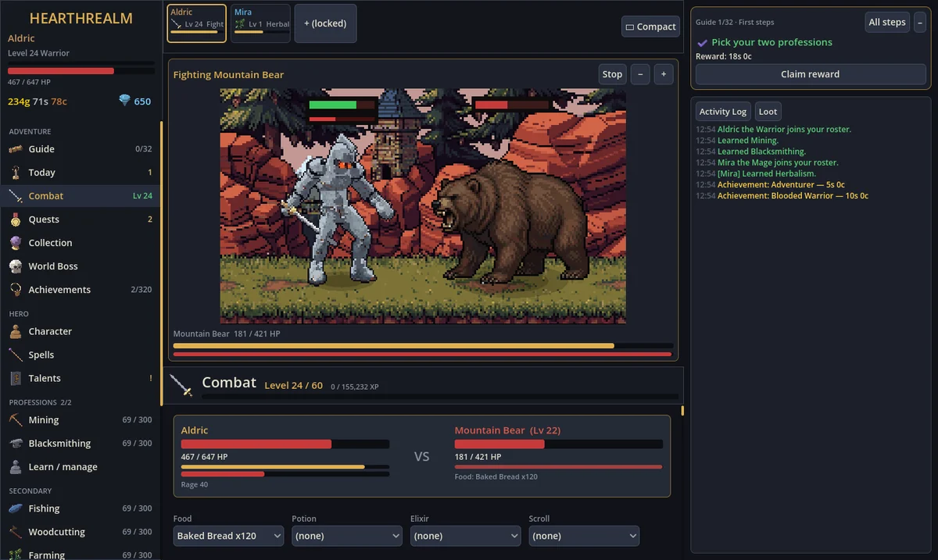Screen dimensions: 938x560
Task: Click Aldric's sword icon in roster tab
Action: pos(177,24)
